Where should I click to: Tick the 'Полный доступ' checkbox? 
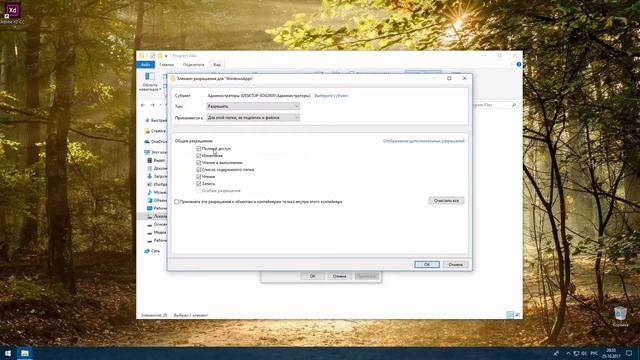point(199,149)
